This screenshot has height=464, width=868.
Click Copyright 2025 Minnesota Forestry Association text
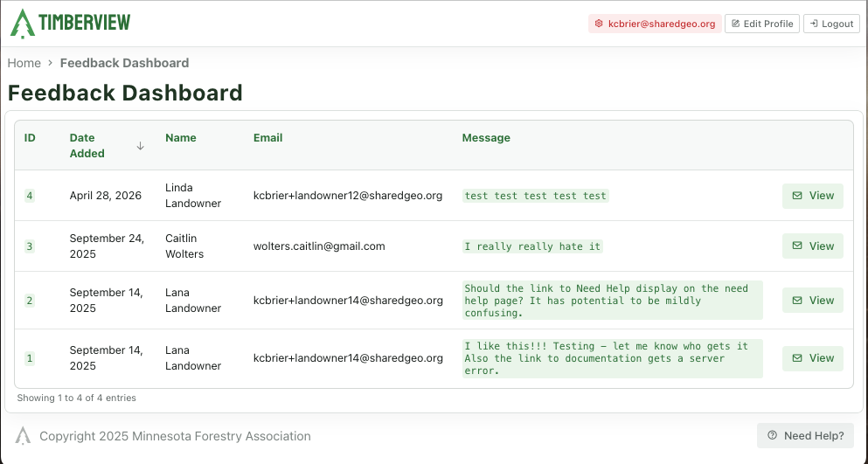click(x=175, y=436)
